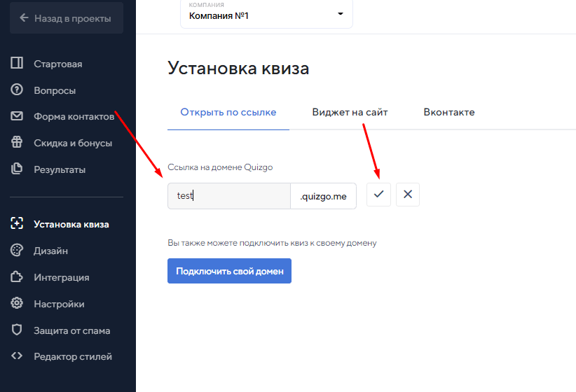Click the subdomain input field containing test
576x392 pixels.
228,196
